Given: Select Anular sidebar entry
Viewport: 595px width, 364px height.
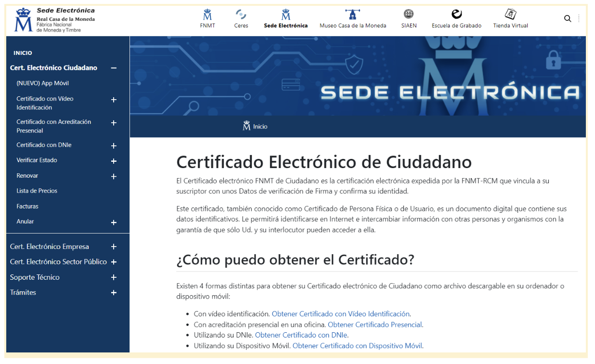Looking at the screenshot, I should click(x=25, y=221).
